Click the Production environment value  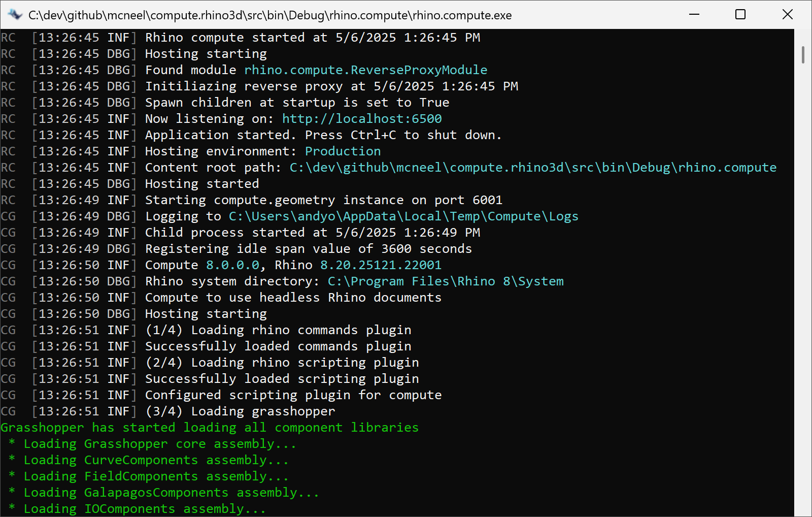(x=343, y=151)
